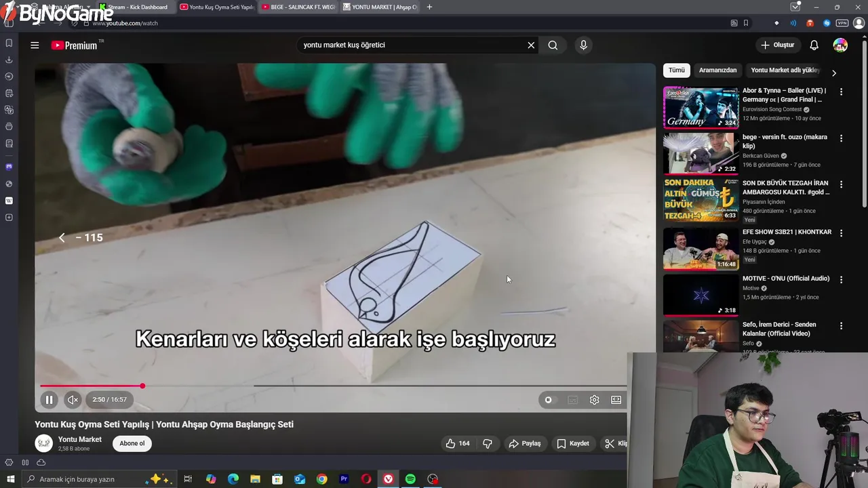
Task: Open options for Abor & Tynna Baller video
Action: (x=842, y=91)
